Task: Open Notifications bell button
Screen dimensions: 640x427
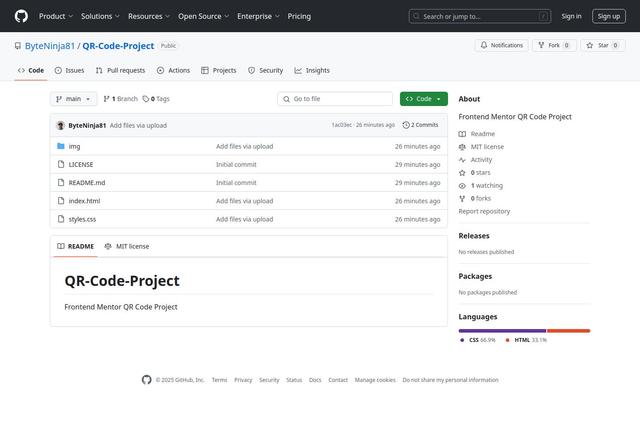Action: click(502, 45)
